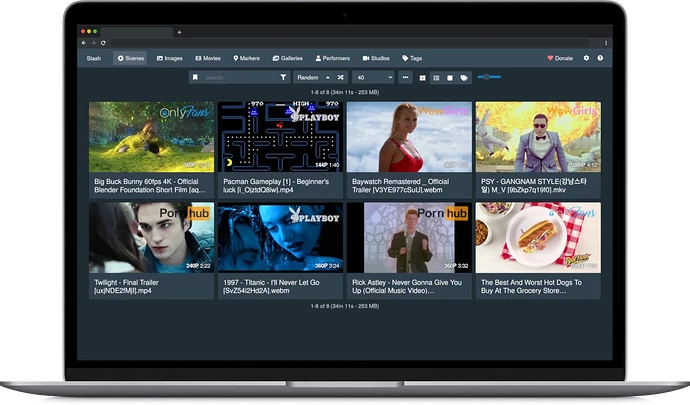Open the more options ellipsis button
This screenshot has width=690, height=405.
coord(405,77)
